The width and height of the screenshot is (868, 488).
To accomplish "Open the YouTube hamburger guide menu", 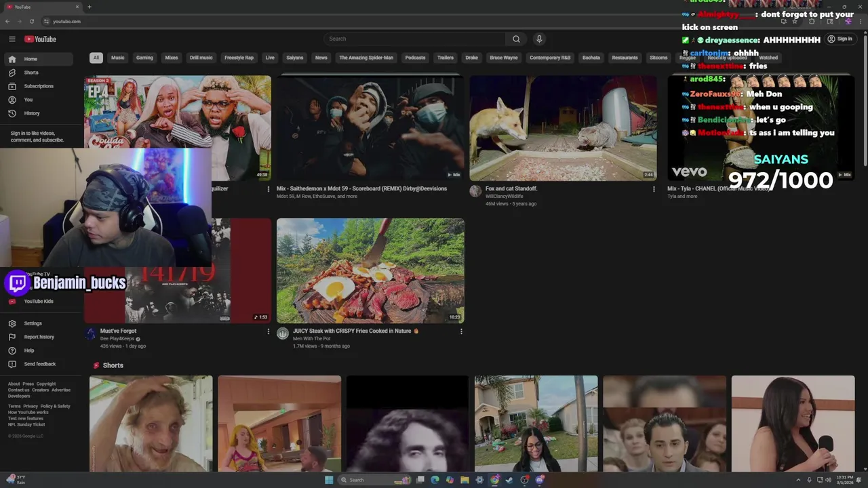I will coord(12,39).
